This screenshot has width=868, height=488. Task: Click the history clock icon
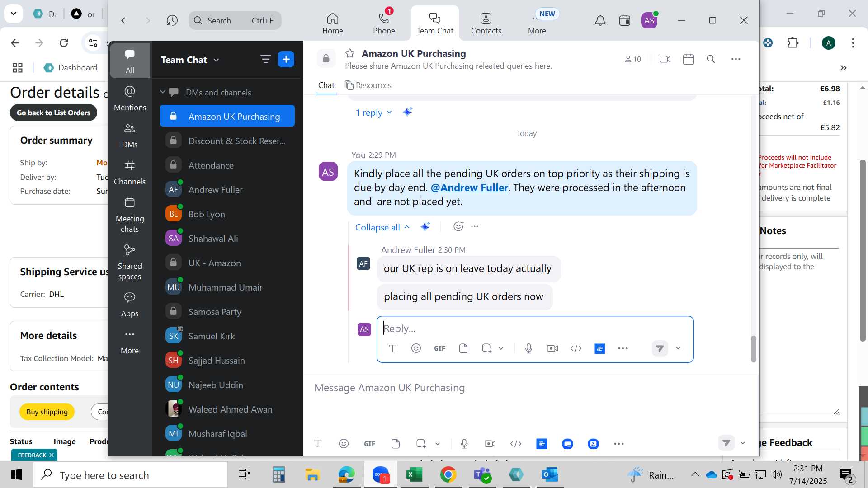pos(172,20)
